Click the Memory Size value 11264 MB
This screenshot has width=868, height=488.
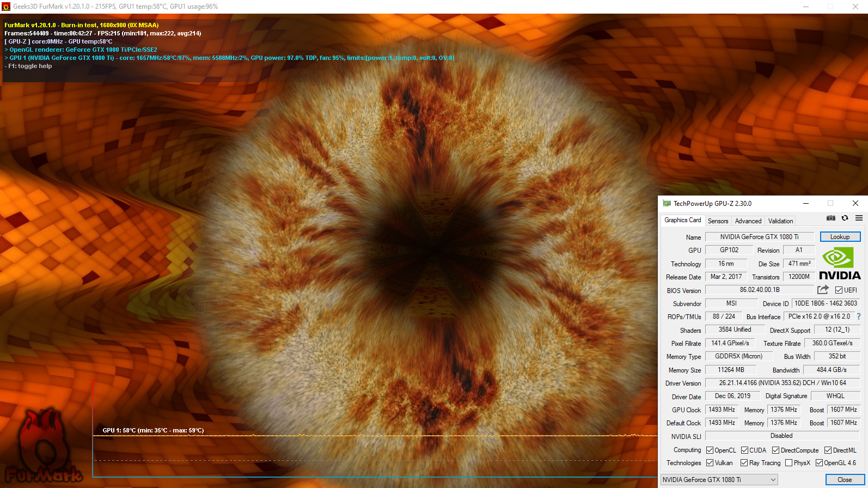[730, 370]
